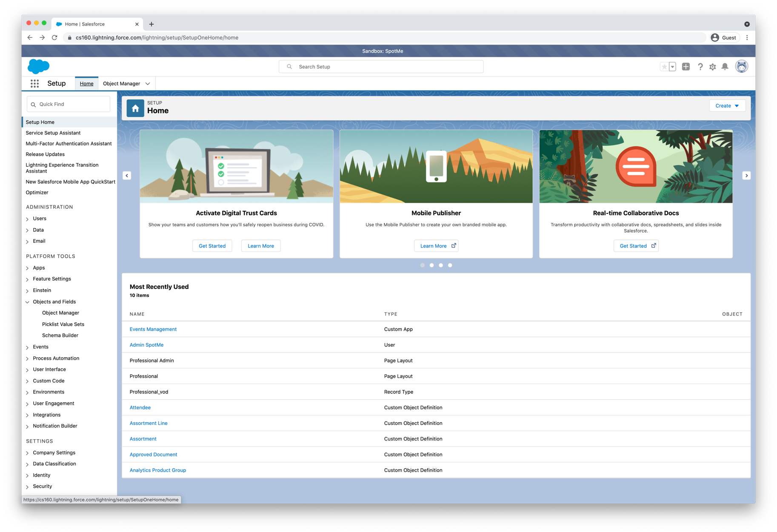Viewport: 777px width, 532px height.
Task: Open the Assortment Line link
Action: pyautogui.click(x=148, y=423)
